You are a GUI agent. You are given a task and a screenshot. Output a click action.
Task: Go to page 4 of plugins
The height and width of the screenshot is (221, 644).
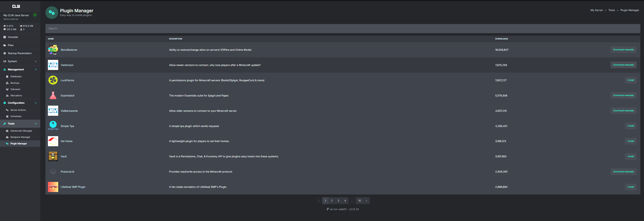point(345,201)
